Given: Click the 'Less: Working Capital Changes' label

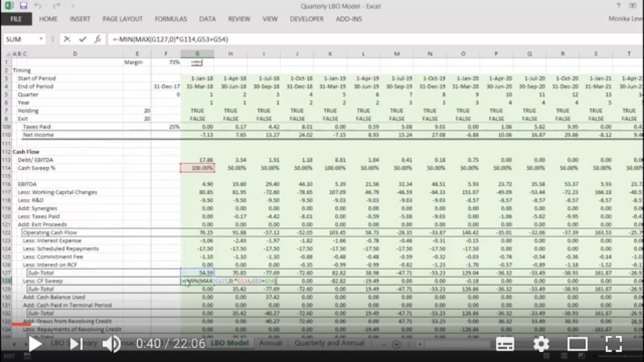Looking at the screenshot, I should (x=57, y=192).
